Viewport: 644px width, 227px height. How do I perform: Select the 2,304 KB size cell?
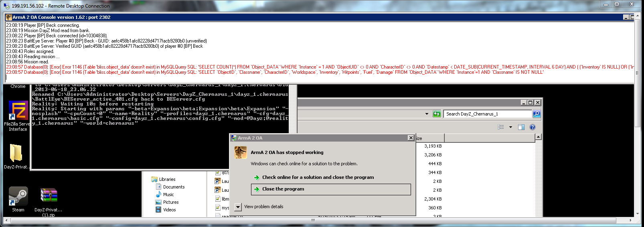point(433,199)
